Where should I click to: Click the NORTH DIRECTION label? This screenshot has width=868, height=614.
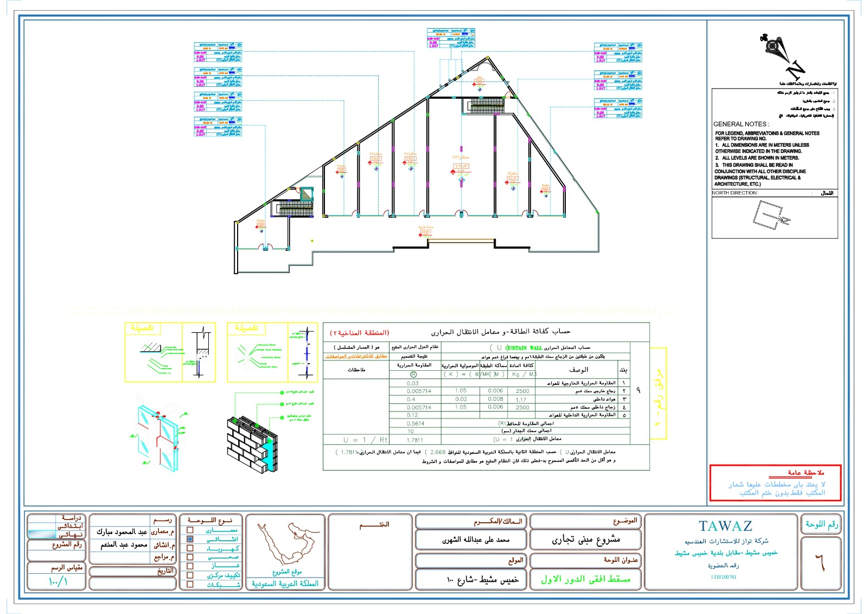pos(735,193)
